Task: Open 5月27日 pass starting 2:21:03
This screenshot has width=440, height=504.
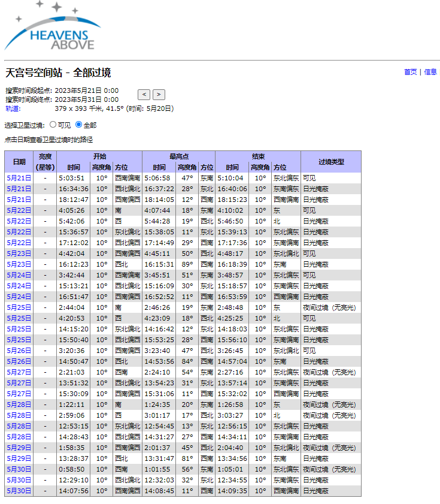Action: (19, 372)
